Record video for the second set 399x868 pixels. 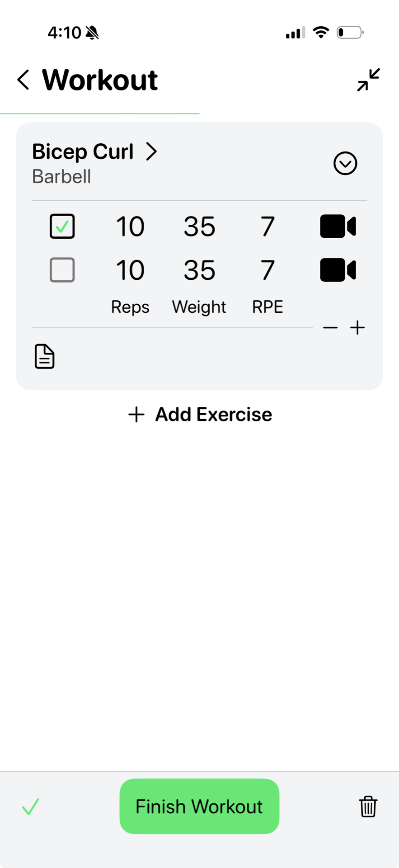pos(338,270)
